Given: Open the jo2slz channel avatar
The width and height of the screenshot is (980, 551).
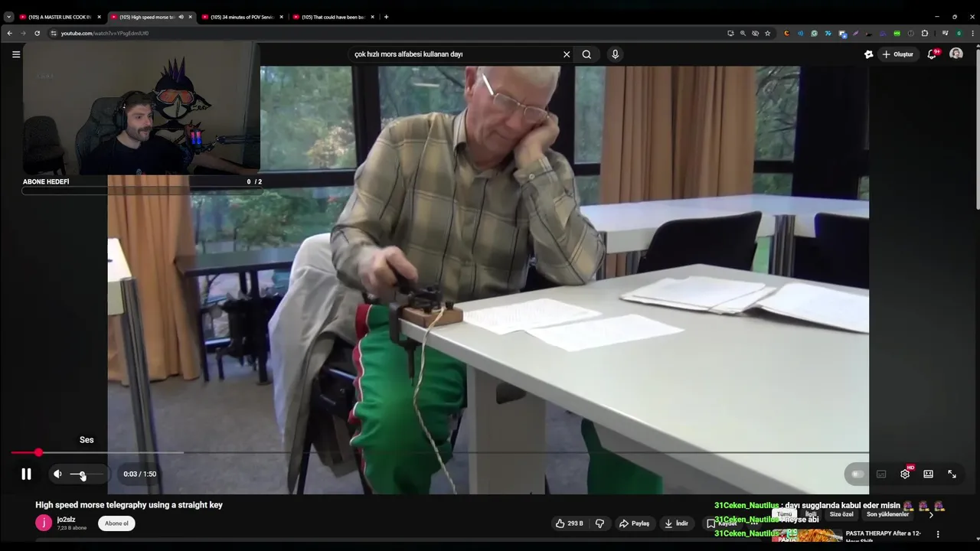Looking at the screenshot, I should 44,523.
